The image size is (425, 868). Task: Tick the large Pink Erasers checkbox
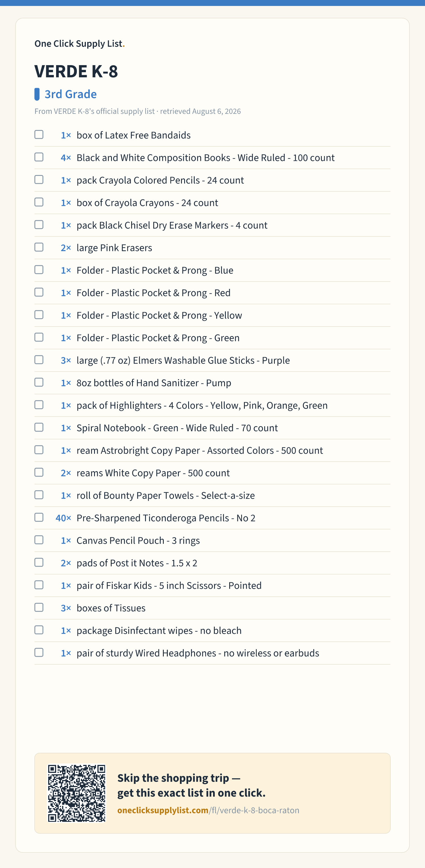click(x=39, y=247)
